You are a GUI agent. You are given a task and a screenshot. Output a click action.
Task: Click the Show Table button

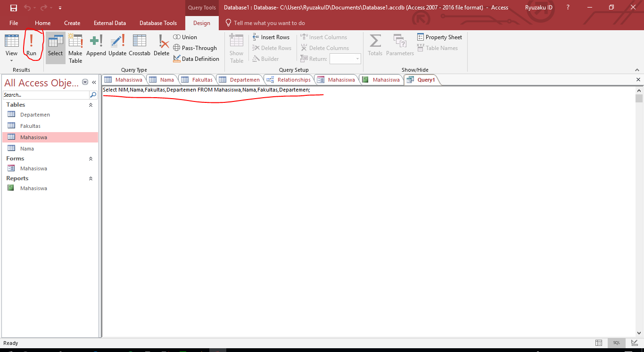pyautogui.click(x=237, y=48)
